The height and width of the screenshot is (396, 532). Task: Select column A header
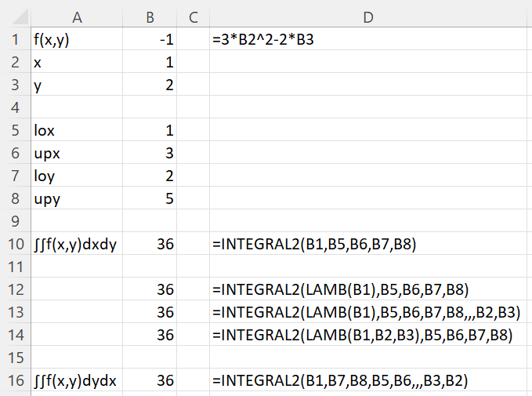pos(77,13)
